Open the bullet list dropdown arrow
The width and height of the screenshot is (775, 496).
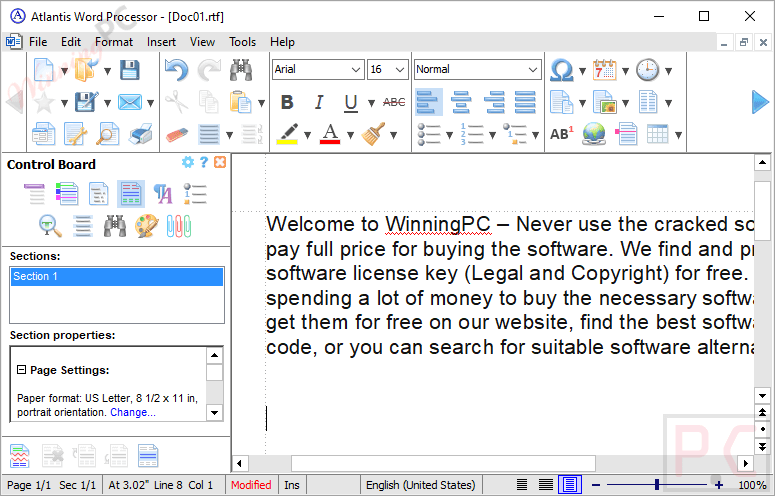(449, 134)
